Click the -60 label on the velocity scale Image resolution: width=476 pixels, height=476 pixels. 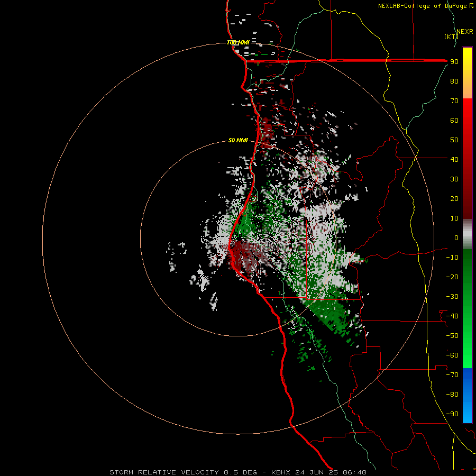[452, 355]
